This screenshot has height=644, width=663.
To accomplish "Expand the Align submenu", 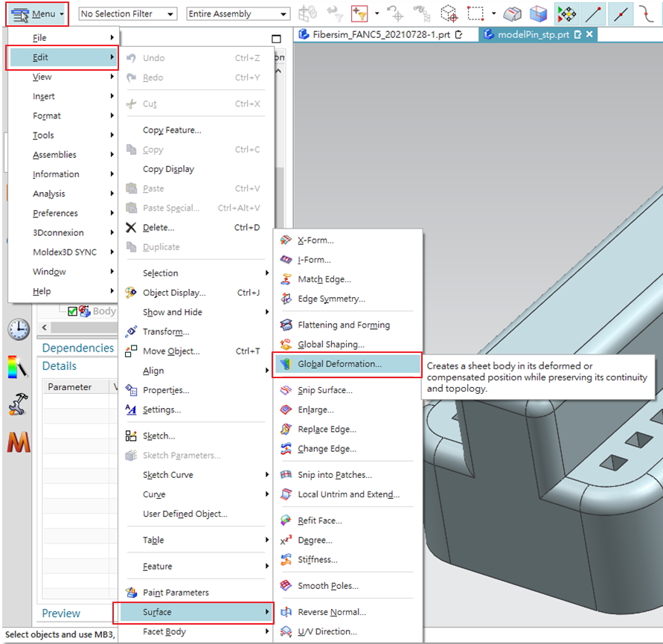I will (x=196, y=370).
